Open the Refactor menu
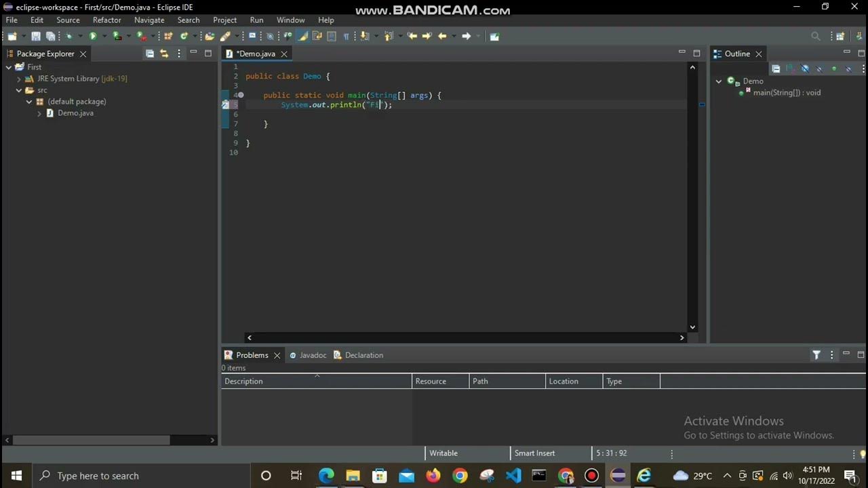The image size is (868, 488). (107, 20)
